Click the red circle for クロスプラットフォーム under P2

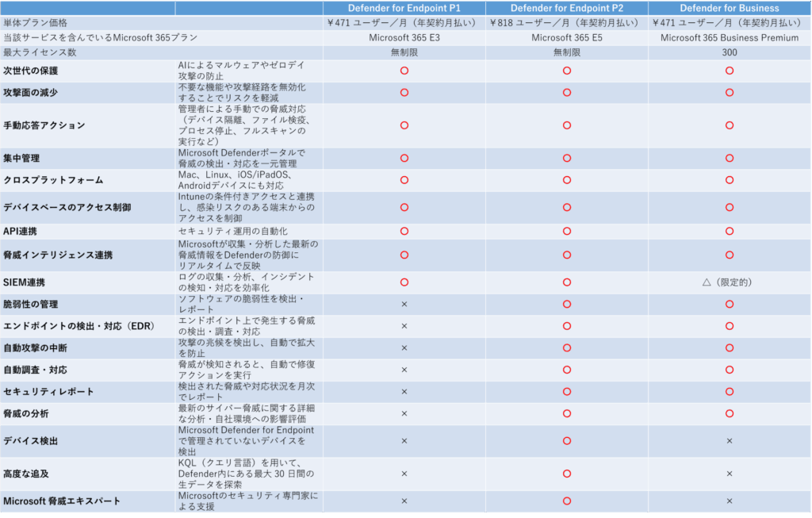pyautogui.click(x=567, y=180)
